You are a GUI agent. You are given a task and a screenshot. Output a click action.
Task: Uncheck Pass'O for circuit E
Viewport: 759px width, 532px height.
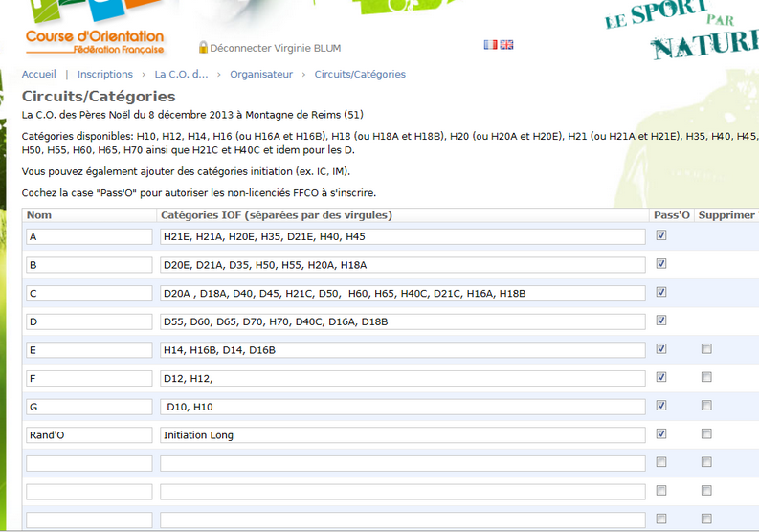tap(661, 349)
